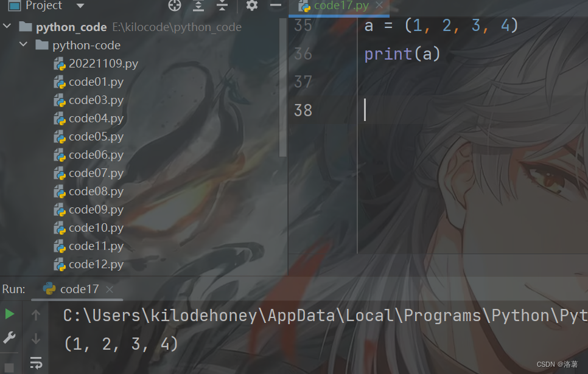Collapse the python-code subfolder
Viewport: 588px width, 374px height.
(x=23, y=44)
